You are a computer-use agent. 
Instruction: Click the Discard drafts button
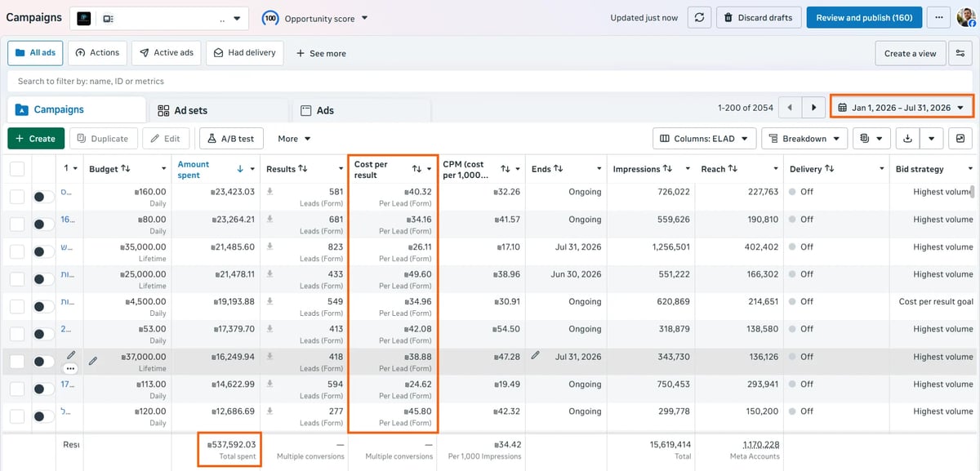pos(757,18)
